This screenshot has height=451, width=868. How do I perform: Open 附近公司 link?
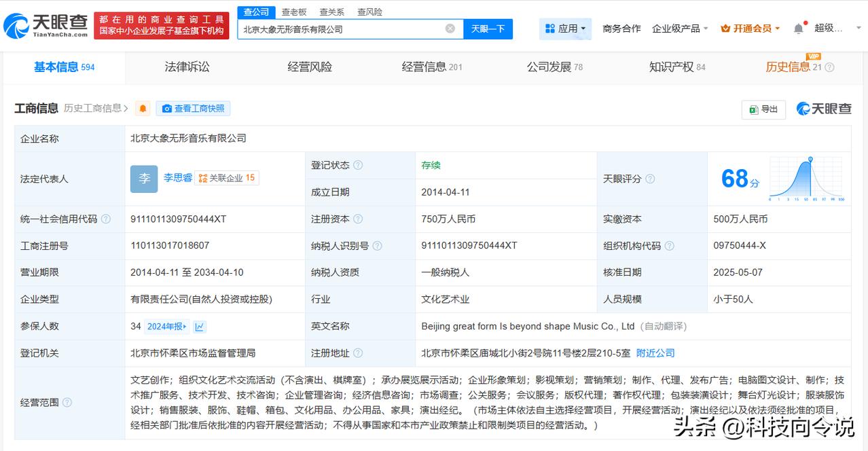pyautogui.click(x=655, y=353)
